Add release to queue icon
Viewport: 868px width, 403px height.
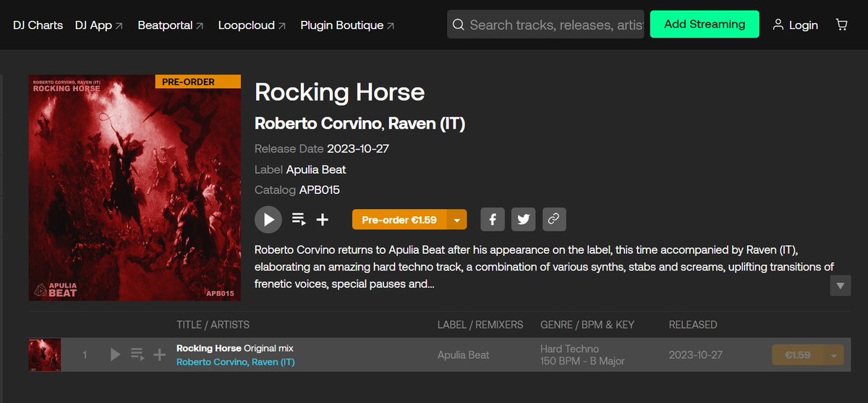[x=299, y=219]
